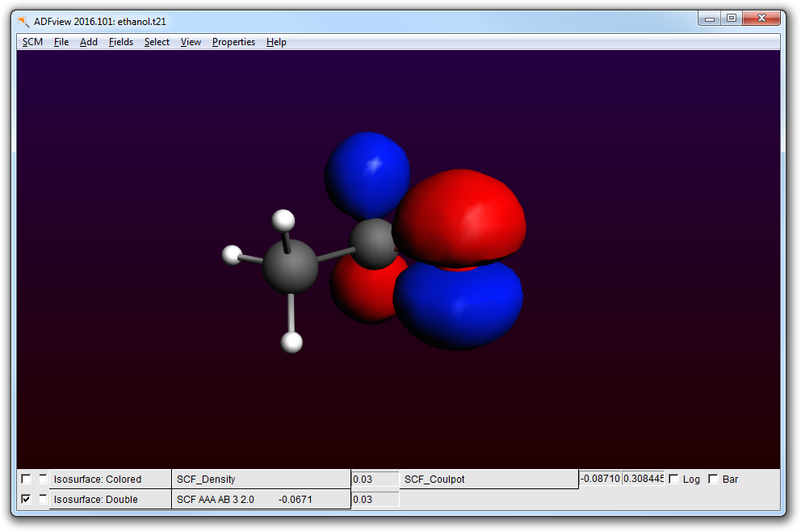Click isovalue field 0.03 in Colored row
This screenshot has width=801, height=532.
[x=375, y=479]
